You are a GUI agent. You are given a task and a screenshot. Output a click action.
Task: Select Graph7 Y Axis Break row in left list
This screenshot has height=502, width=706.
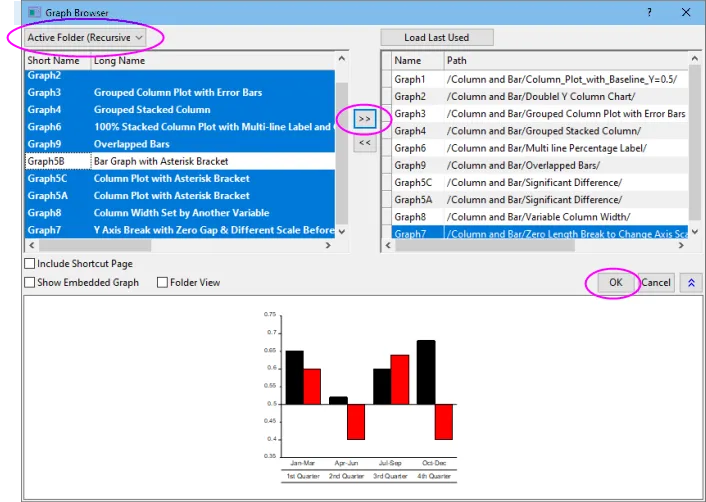[x=180, y=230]
